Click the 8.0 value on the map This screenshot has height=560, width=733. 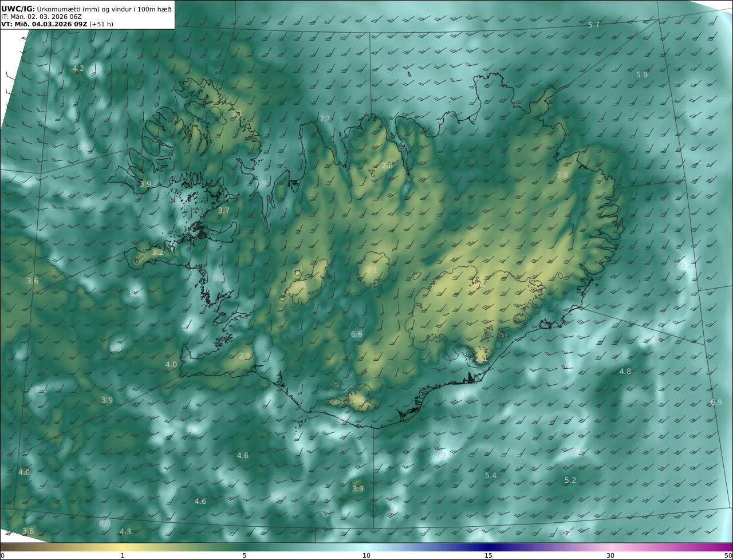click(105, 524)
